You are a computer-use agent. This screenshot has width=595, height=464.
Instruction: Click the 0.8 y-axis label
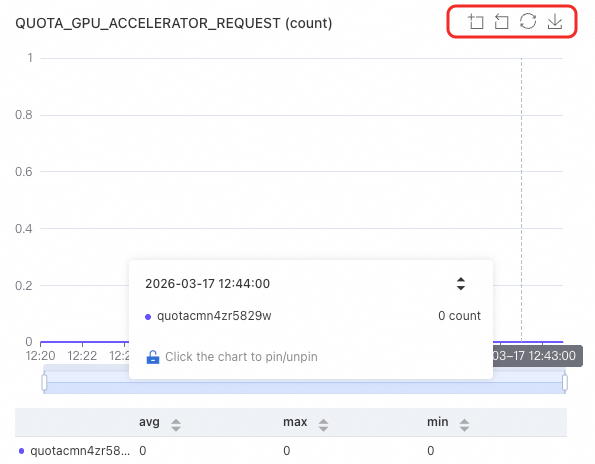coord(24,115)
